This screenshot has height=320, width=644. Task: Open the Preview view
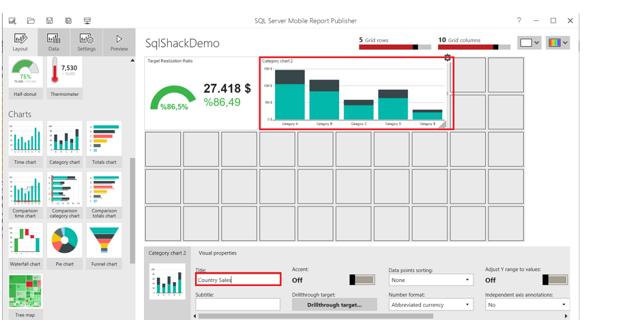(119, 42)
